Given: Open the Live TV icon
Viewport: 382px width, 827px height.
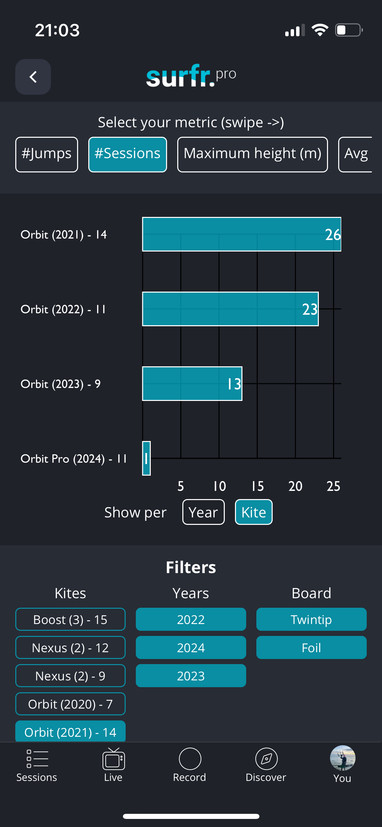Looking at the screenshot, I should tap(113, 759).
